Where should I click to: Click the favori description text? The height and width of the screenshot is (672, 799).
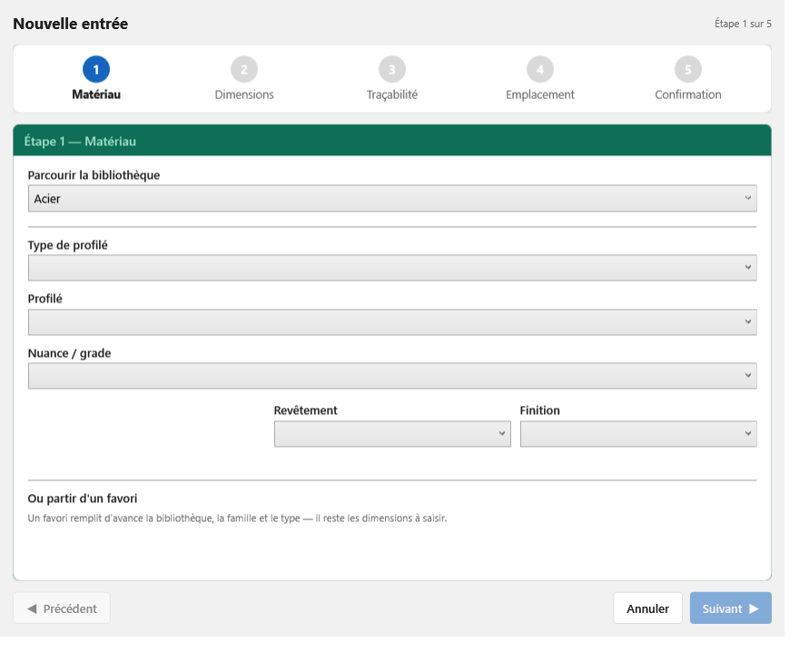(238, 519)
